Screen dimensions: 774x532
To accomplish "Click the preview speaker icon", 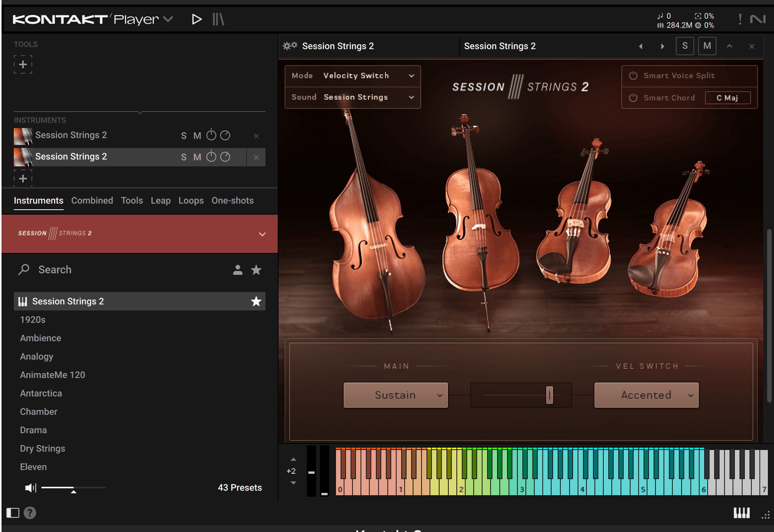I will 30,488.
